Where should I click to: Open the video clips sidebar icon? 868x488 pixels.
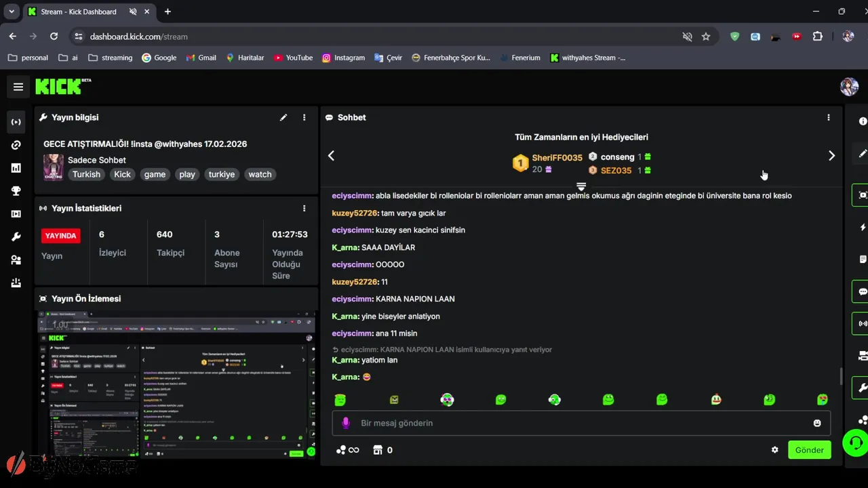click(x=16, y=214)
